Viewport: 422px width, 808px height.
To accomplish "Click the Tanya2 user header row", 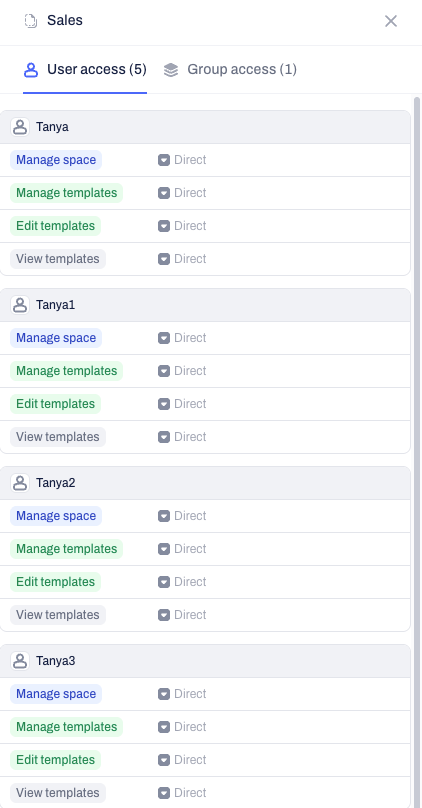I will pyautogui.click(x=205, y=483).
